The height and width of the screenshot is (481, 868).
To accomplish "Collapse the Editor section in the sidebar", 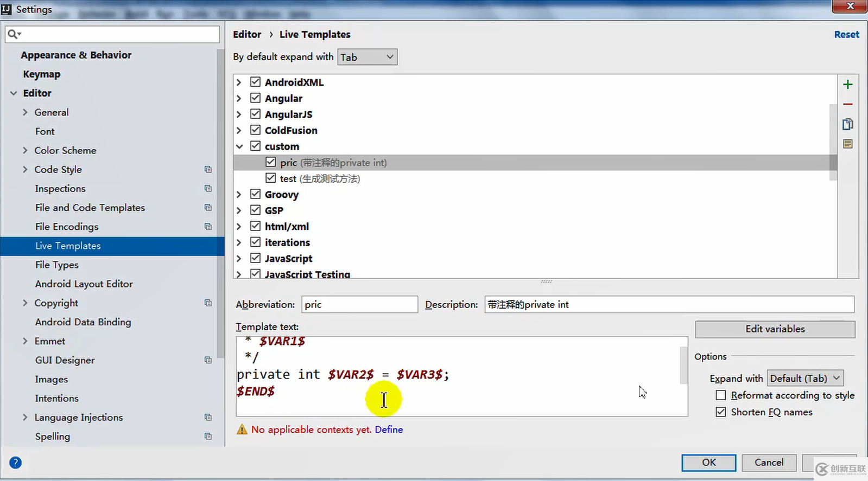I will pyautogui.click(x=14, y=93).
